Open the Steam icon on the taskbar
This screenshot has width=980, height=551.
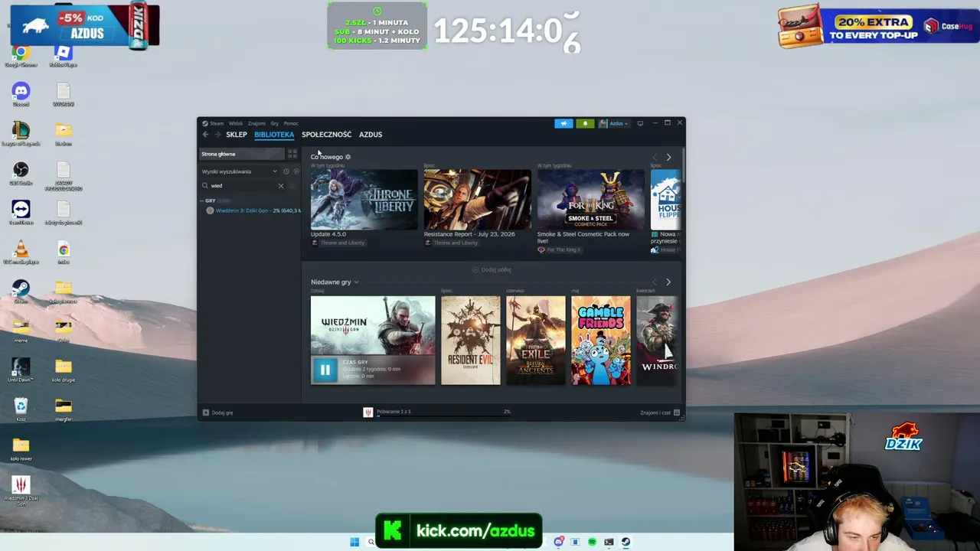coord(626,543)
